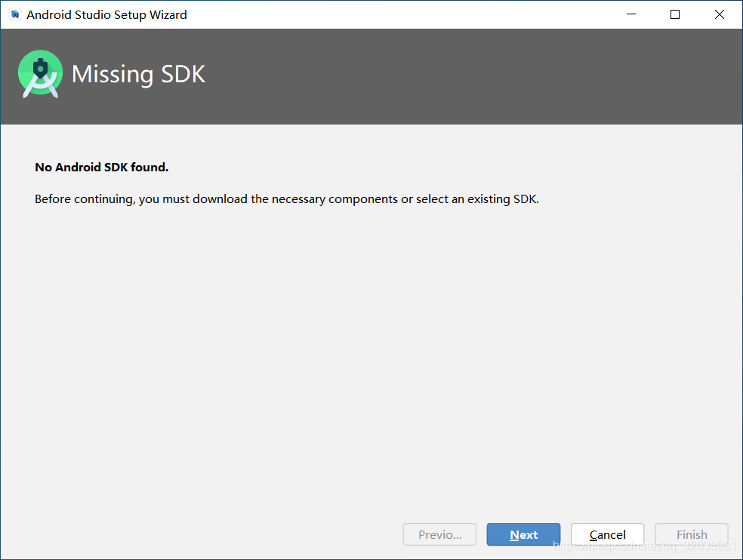Click the Next button

[x=523, y=534]
